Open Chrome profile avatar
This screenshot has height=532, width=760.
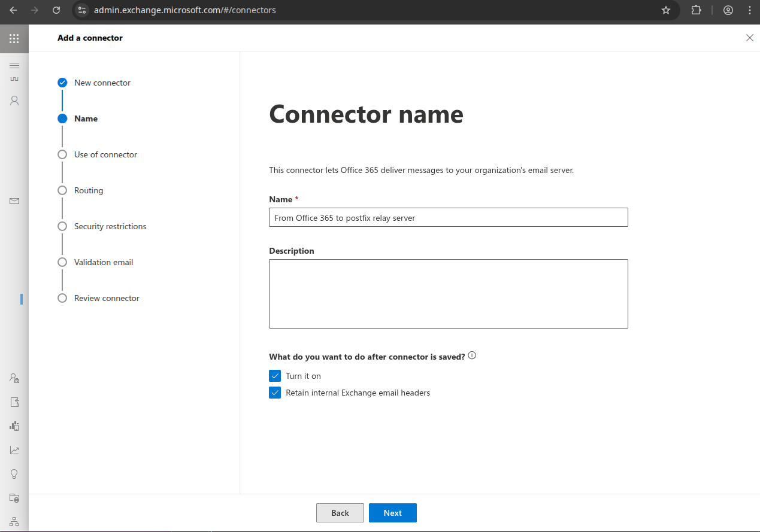tap(728, 10)
